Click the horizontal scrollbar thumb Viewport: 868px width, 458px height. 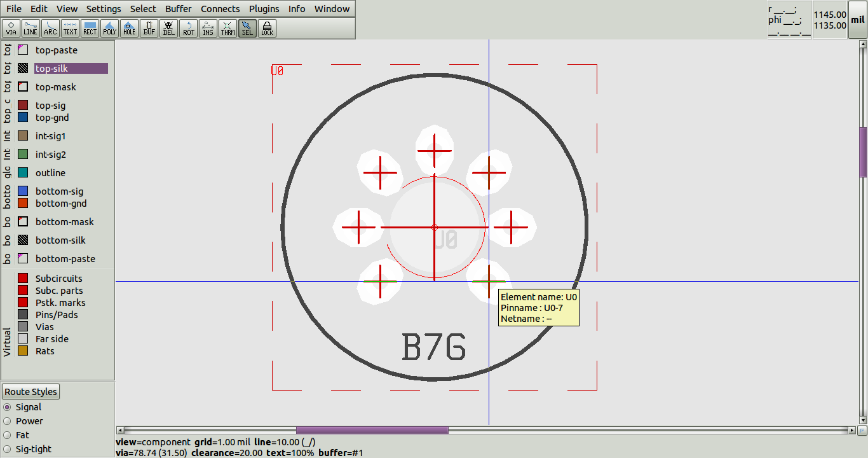pyautogui.click(x=372, y=430)
